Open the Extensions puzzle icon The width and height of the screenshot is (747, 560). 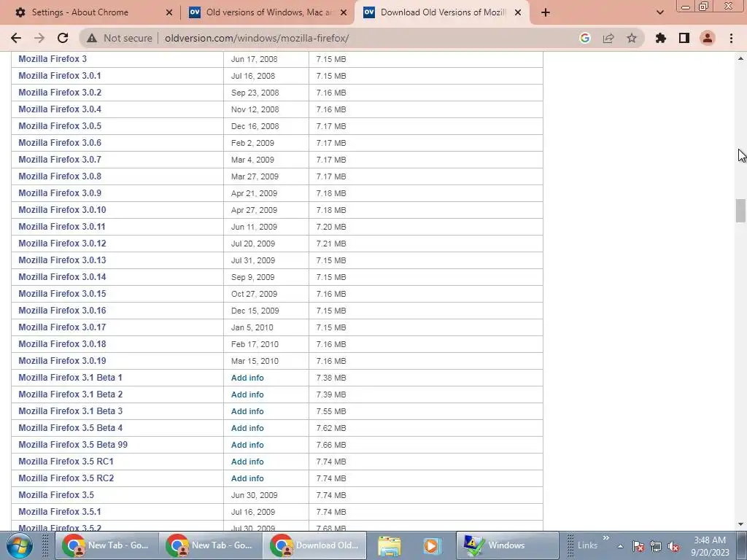pyautogui.click(x=661, y=38)
